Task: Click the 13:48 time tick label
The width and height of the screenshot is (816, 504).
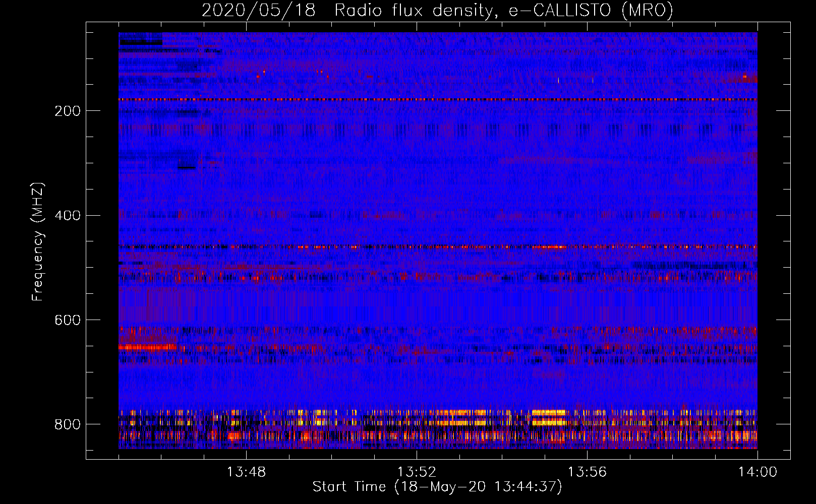Action: (x=246, y=472)
